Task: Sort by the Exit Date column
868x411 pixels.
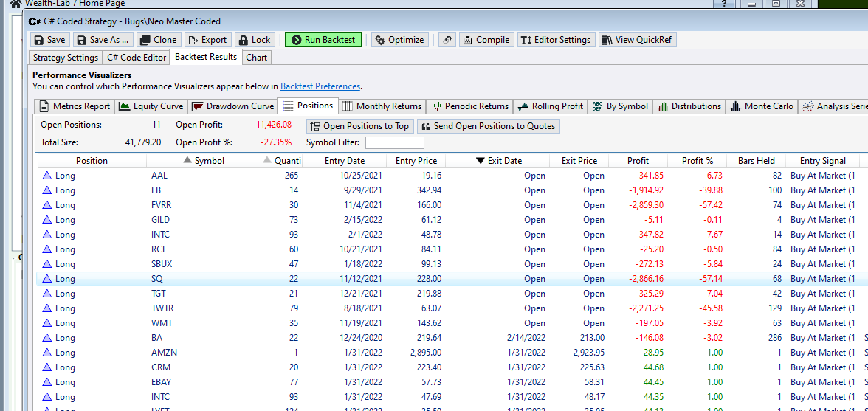Action: coord(498,161)
